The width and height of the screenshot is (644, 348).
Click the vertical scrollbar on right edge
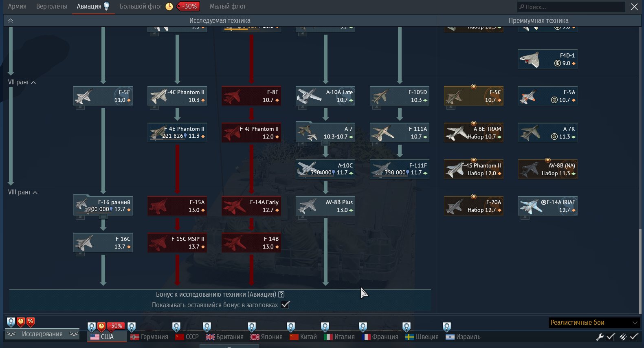(x=640, y=269)
